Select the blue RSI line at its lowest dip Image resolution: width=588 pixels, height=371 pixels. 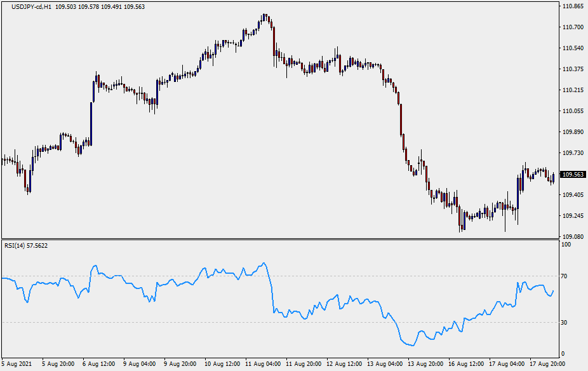tap(411, 346)
